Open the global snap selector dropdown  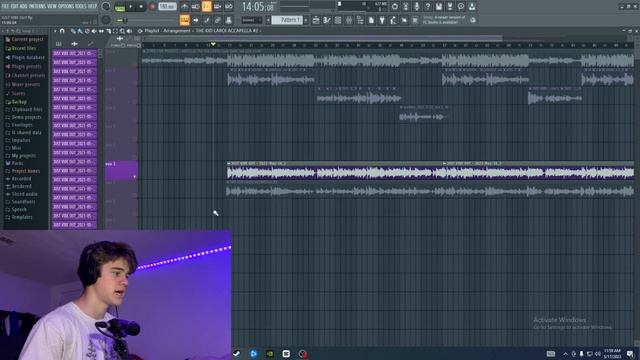(x=251, y=20)
